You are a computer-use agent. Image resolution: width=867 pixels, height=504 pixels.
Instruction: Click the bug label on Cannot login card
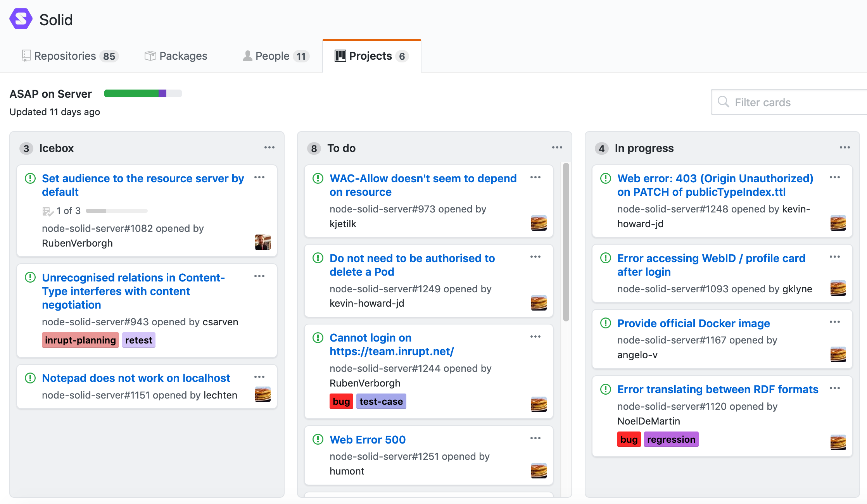(341, 401)
